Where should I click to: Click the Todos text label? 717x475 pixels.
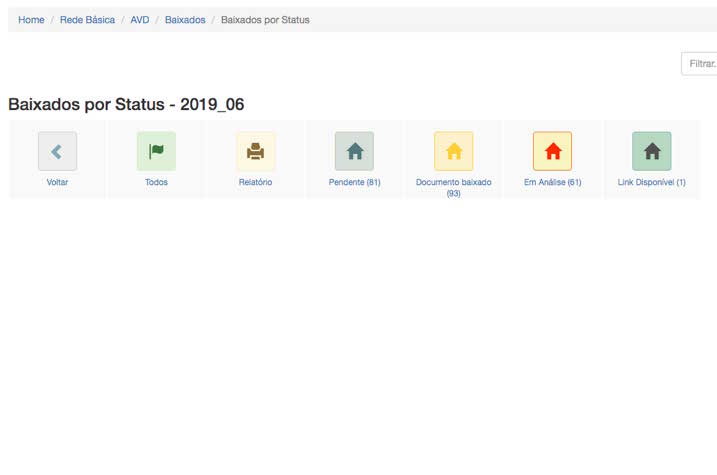point(156,183)
